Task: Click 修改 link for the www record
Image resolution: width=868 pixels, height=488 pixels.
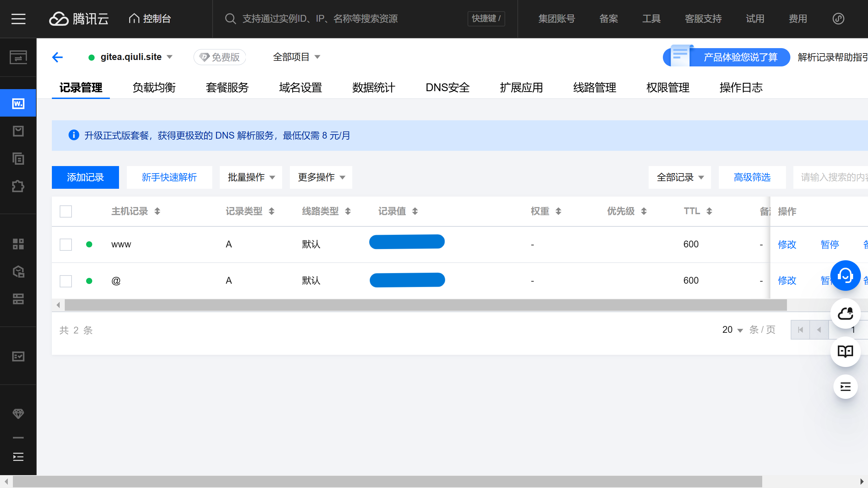Action: (787, 244)
